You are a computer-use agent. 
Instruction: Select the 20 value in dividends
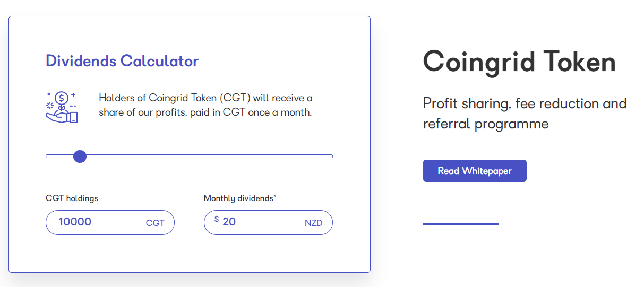pos(229,222)
